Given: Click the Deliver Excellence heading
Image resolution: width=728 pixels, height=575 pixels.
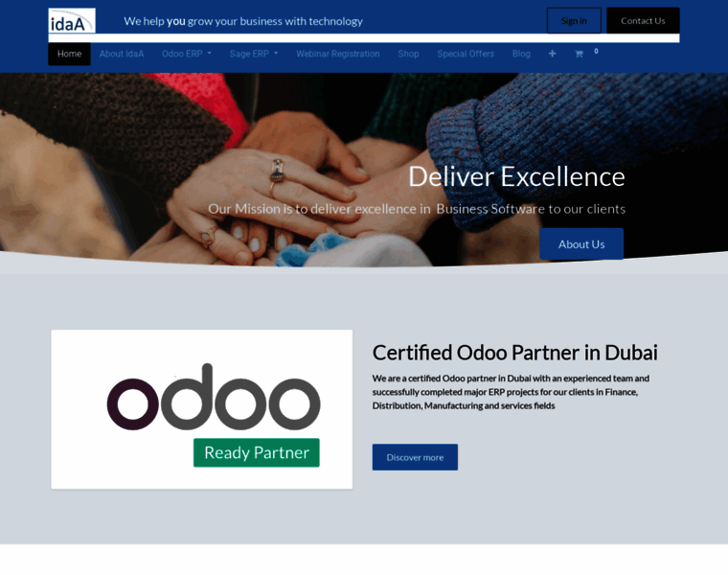Looking at the screenshot, I should click(x=516, y=177).
